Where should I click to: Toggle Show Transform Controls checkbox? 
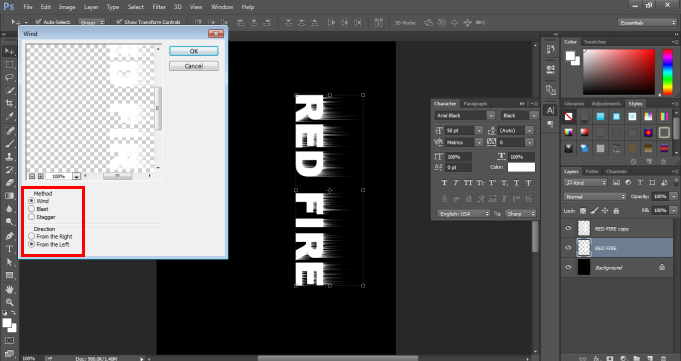coord(119,22)
